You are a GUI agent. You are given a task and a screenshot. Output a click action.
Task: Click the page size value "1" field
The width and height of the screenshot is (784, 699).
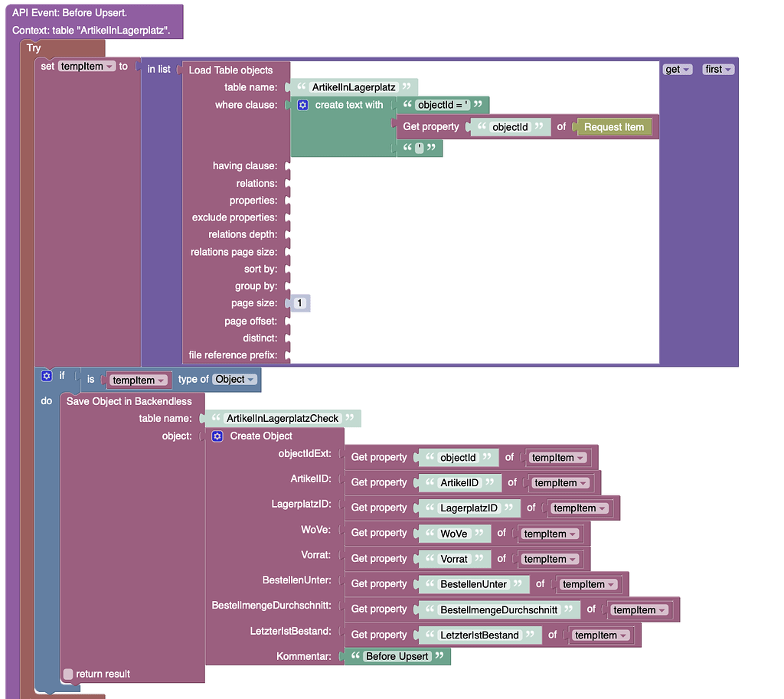pos(301,302)
